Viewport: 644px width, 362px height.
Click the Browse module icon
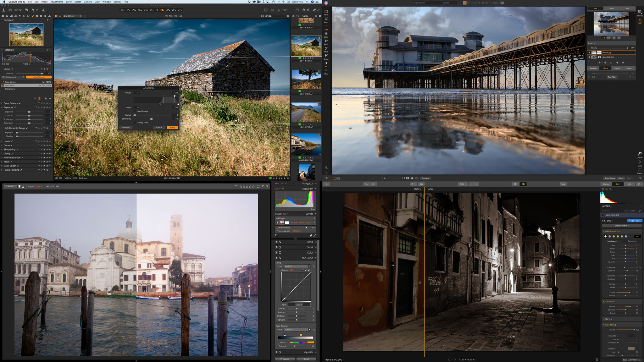640,12
